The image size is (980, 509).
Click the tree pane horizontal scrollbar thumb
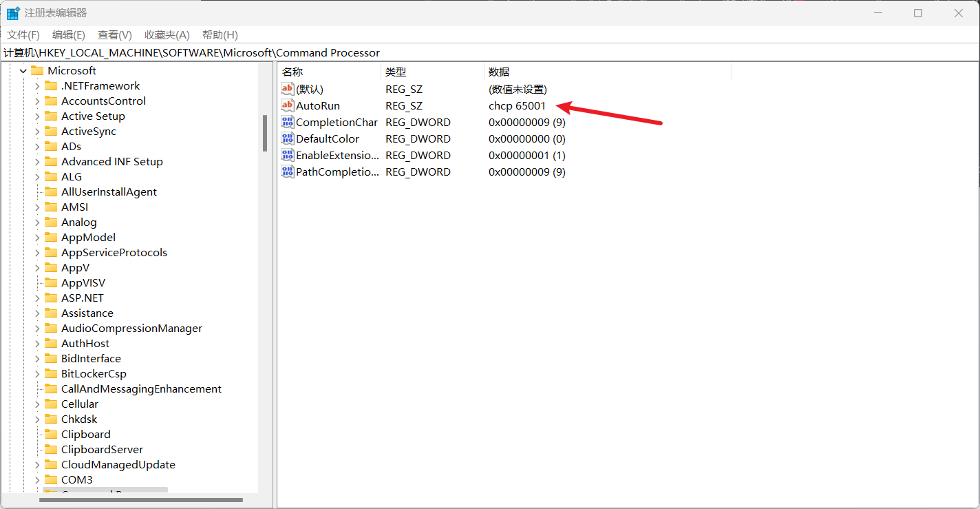pyautogui.click(x=141, y=500)
